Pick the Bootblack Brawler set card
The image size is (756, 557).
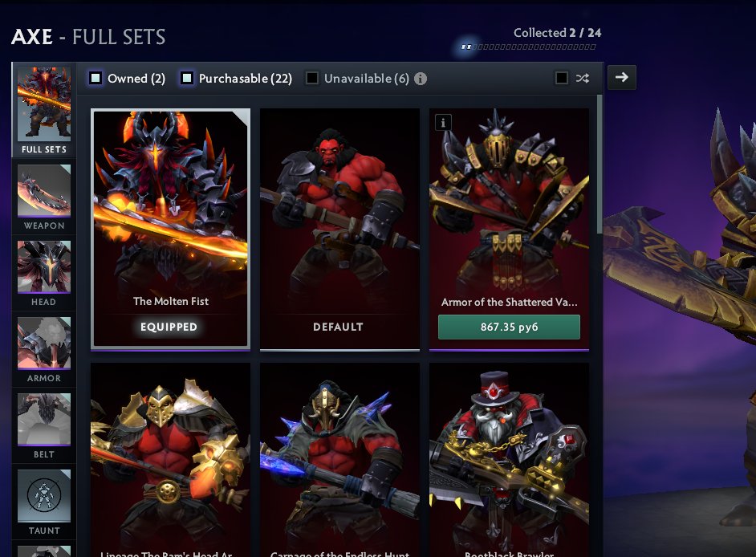tap(509, 460)
